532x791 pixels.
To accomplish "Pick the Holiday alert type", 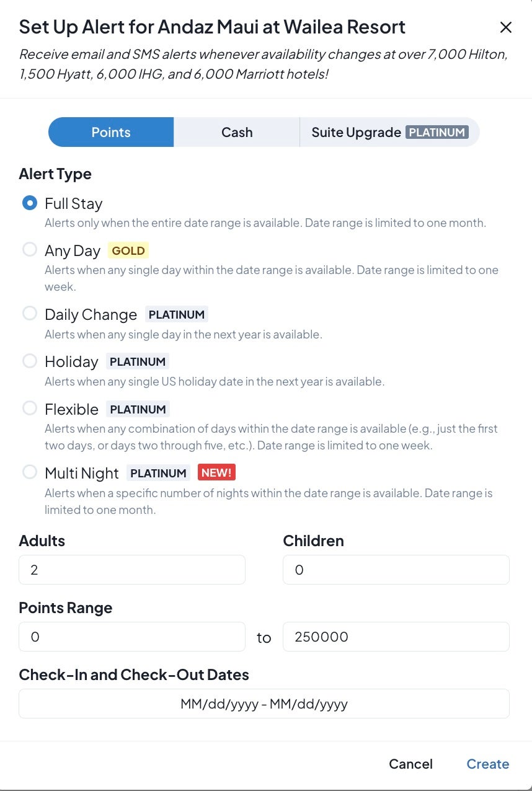I will point(30,361).
